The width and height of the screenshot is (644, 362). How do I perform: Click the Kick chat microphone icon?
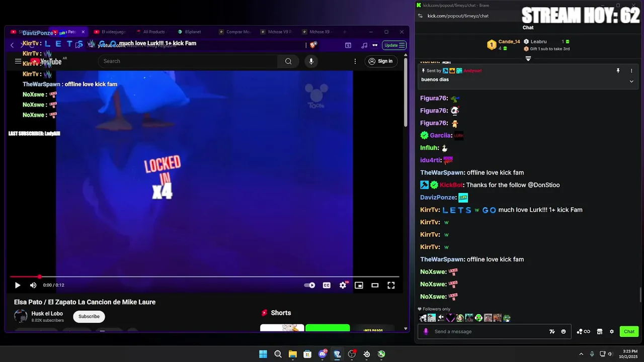point(426,331)
